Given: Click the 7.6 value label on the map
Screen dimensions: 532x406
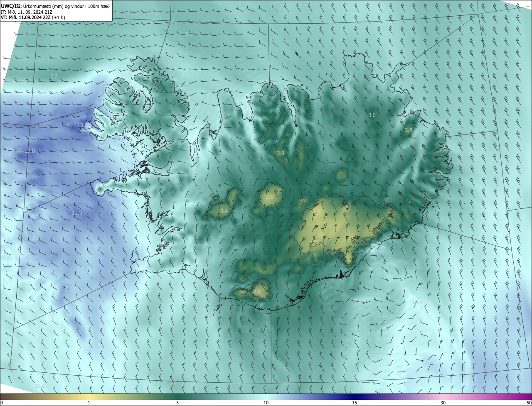Looking at the screenshot, I should (x=189, y=34).
